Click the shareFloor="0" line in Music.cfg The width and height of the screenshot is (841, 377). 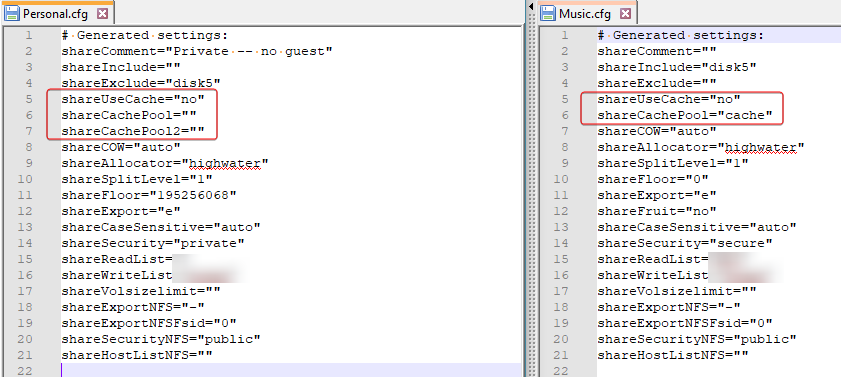pyautogui.click(x=653, y=179)
